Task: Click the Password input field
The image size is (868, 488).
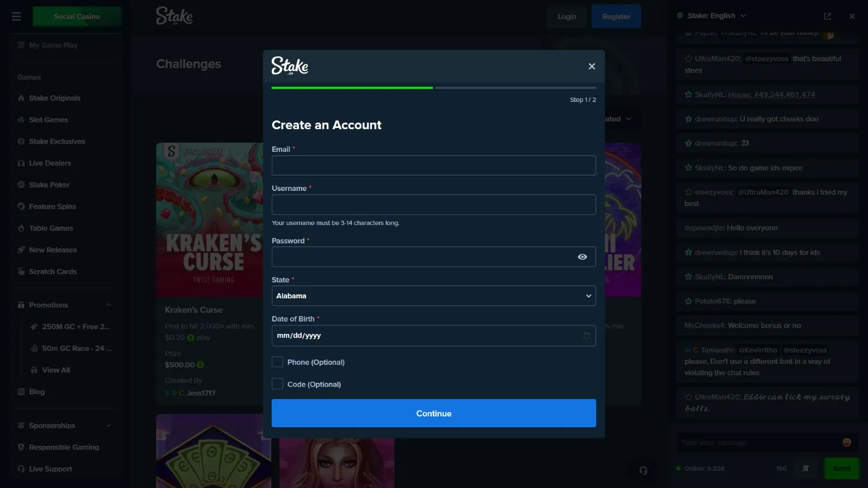Action: tap(433, 257)
